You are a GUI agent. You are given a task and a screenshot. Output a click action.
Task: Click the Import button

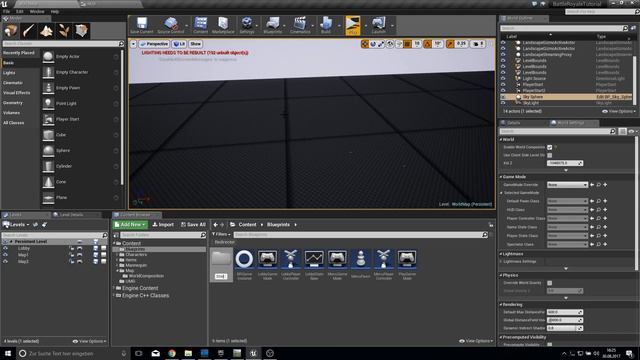click(x=163, y=224)
